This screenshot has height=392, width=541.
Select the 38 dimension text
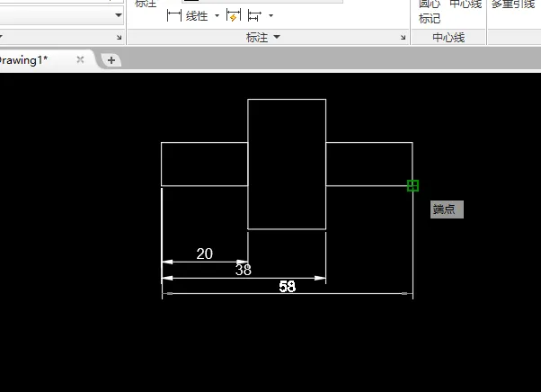click(244, 270)
